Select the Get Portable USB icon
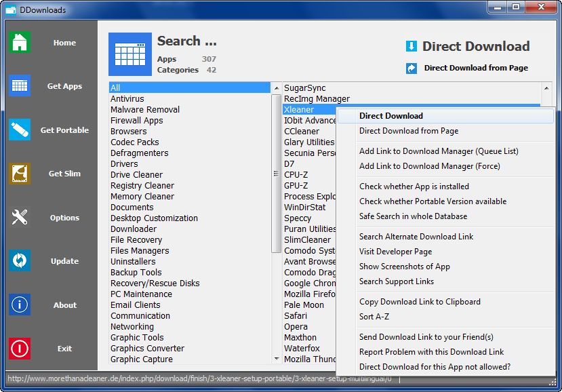 (20, 130)
